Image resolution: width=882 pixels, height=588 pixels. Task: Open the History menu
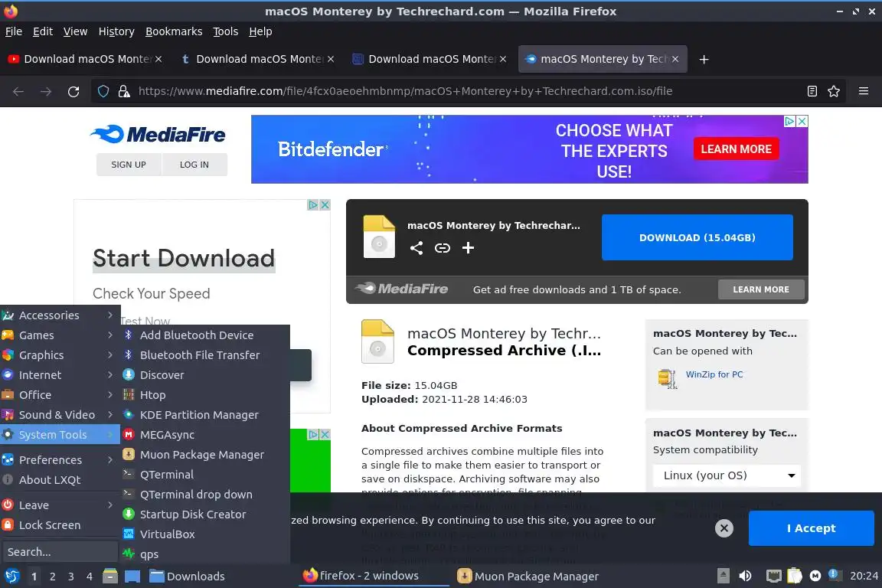pyautogui.click(x=116, y=31)
